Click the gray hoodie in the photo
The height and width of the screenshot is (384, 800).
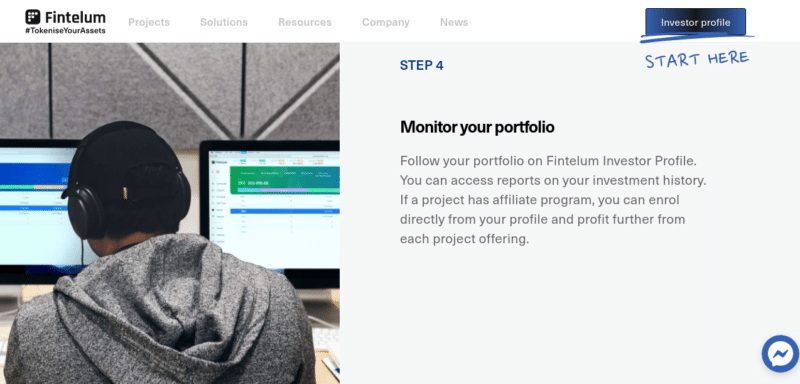(x=161, y=311)
